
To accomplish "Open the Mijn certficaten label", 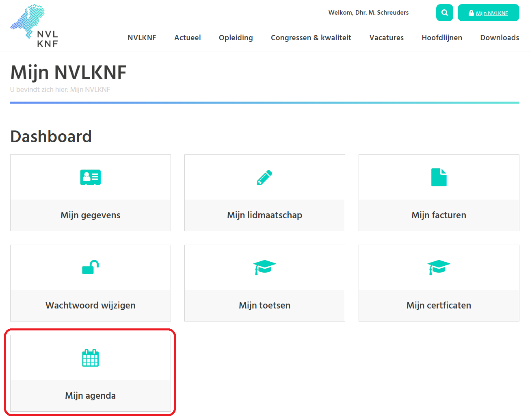I will click(439, 305).
